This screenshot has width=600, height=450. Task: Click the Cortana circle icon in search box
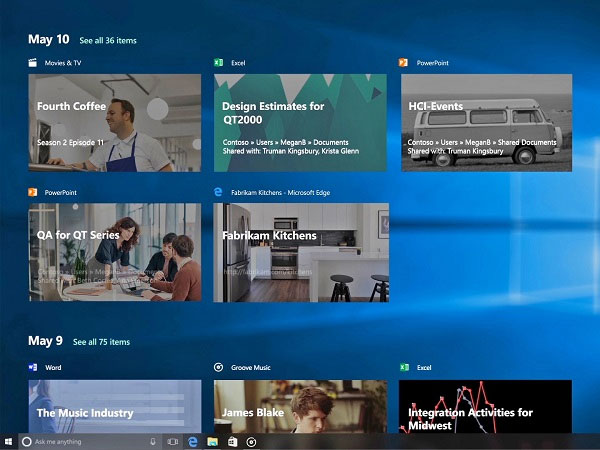click(26, 442)
